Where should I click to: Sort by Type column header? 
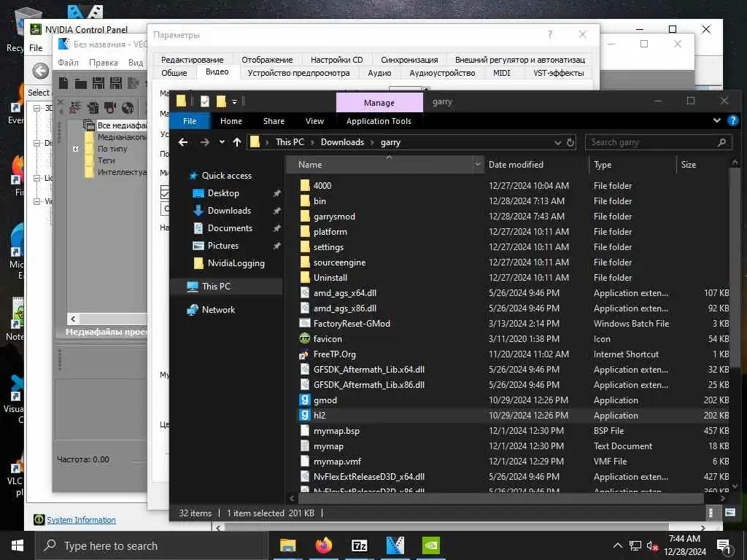coord(603,164)
